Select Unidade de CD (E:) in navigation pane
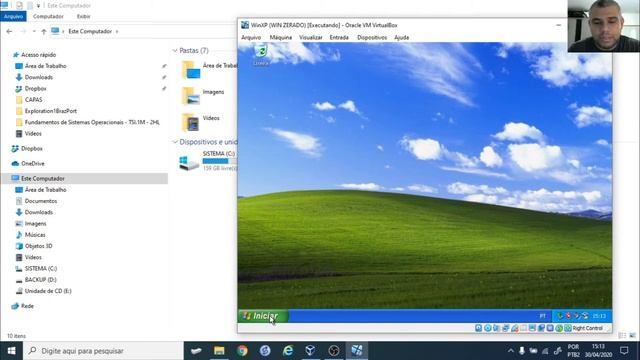The image size is (640, 360). 48,291
